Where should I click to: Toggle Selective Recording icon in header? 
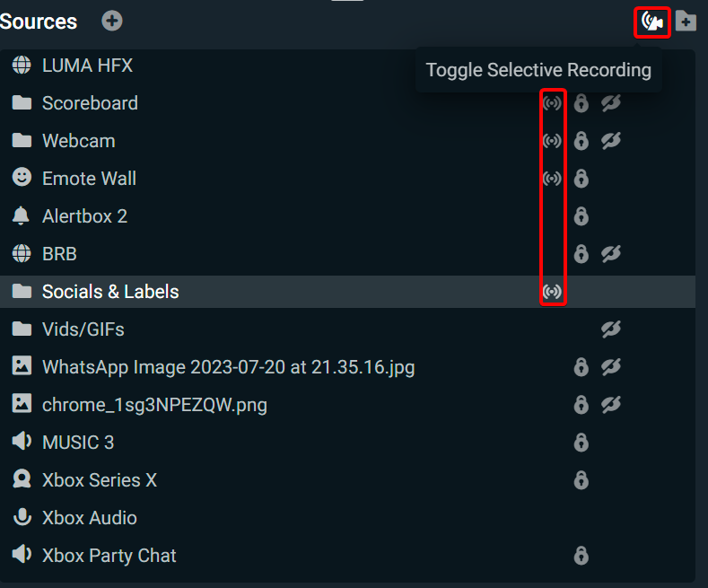tap(652, 22)
